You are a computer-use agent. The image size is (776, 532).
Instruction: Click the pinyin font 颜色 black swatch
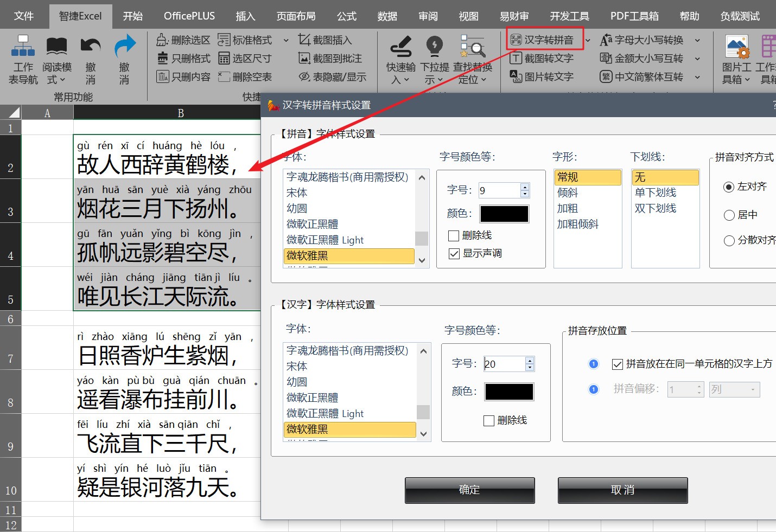[504, 214]
